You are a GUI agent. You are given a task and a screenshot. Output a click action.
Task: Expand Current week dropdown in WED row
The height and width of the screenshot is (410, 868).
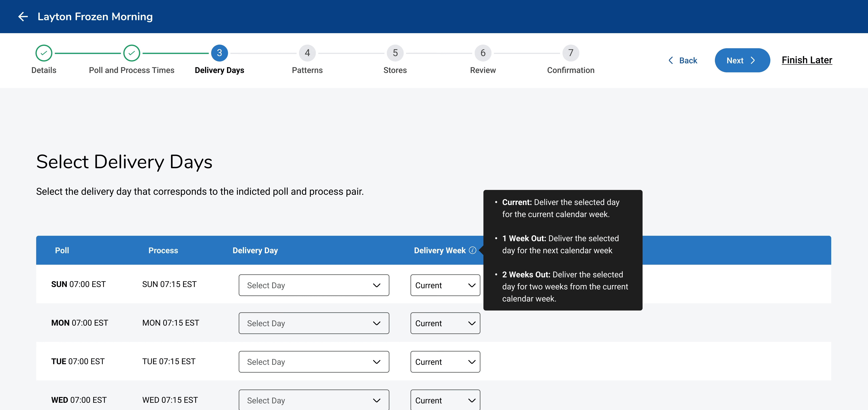[x=445, y=400]
